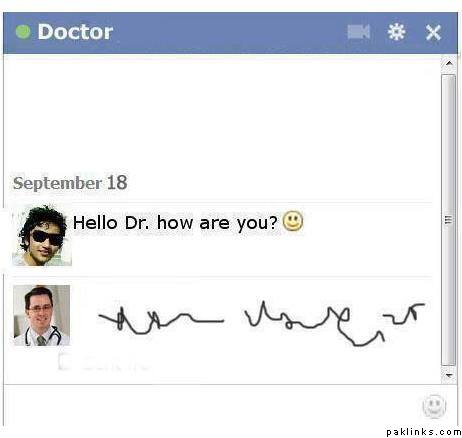This screenshot has width=462, height=438.
Task: Open the doctor's profile picture
Action: [42, 315]
